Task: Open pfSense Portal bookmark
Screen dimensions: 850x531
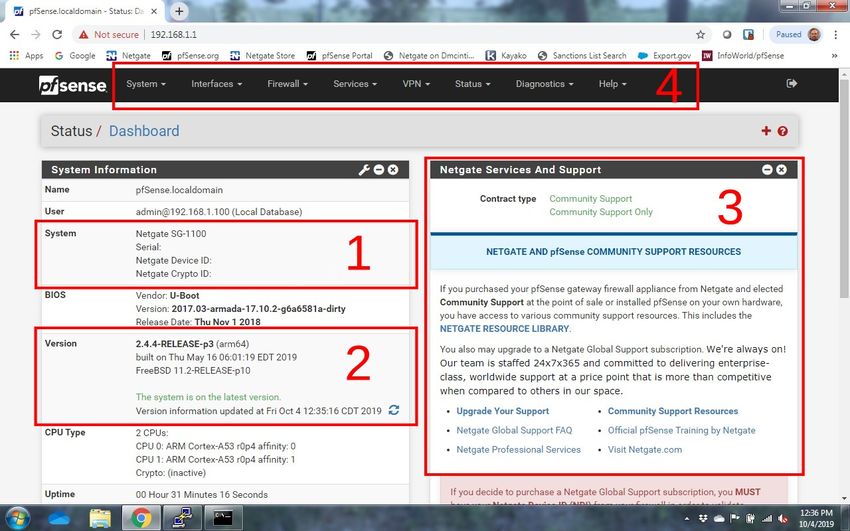Action: point(339,55)
